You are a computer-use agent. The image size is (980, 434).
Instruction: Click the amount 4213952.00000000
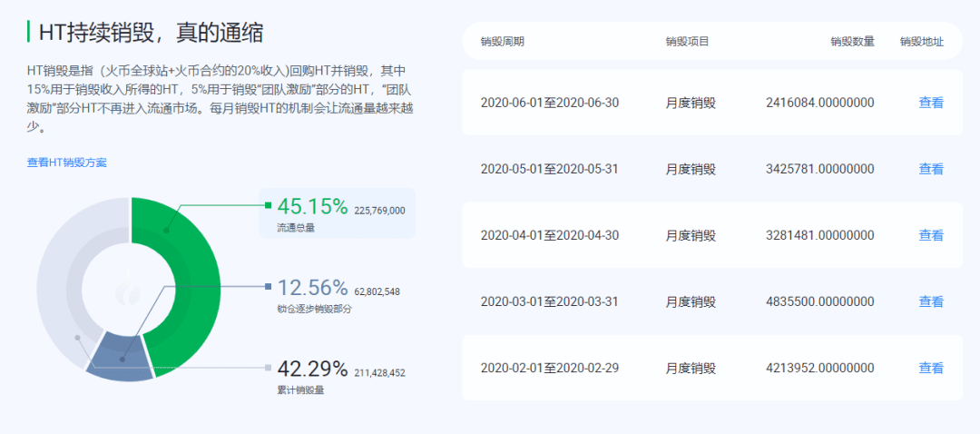(x=820, y=368)
